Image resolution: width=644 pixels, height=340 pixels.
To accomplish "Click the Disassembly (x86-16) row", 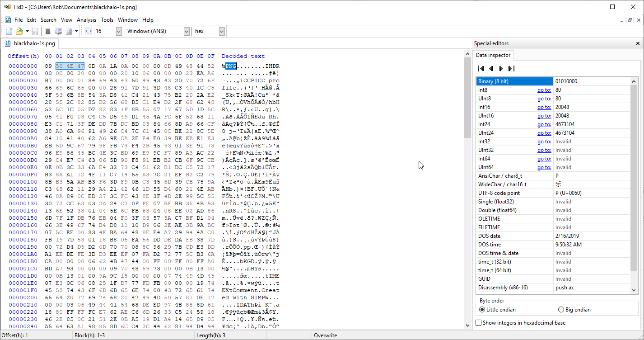I will pos(553,288).
